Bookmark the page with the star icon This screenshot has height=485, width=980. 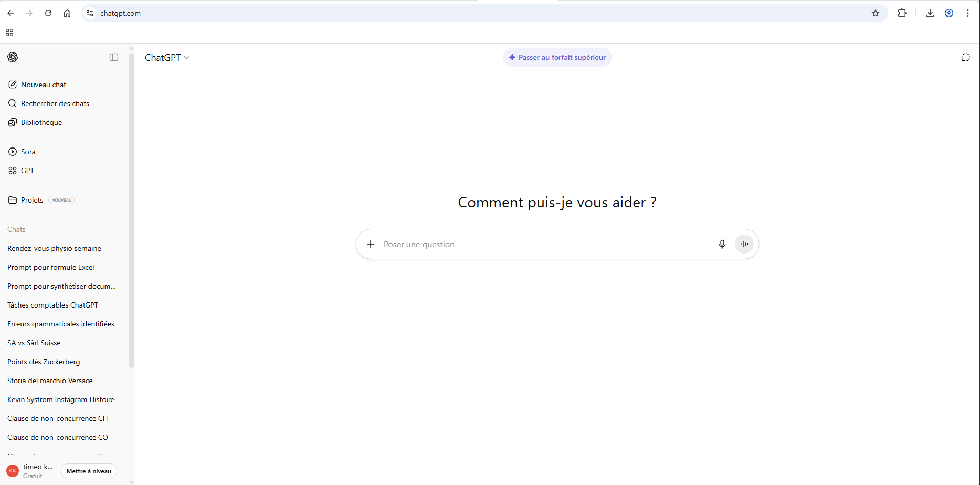(875, 13)
